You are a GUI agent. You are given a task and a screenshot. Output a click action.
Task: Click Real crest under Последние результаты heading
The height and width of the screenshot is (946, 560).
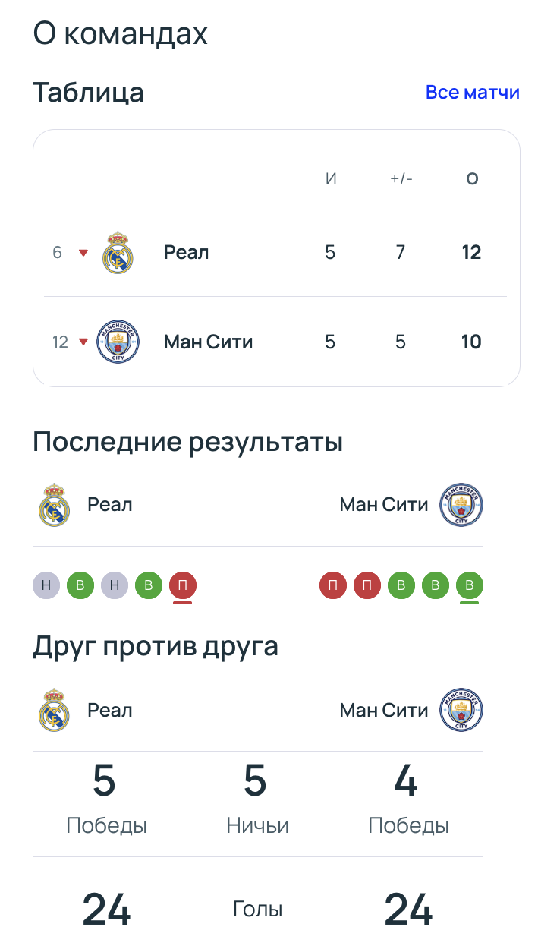pyautogui.click(x=54, y=505)
